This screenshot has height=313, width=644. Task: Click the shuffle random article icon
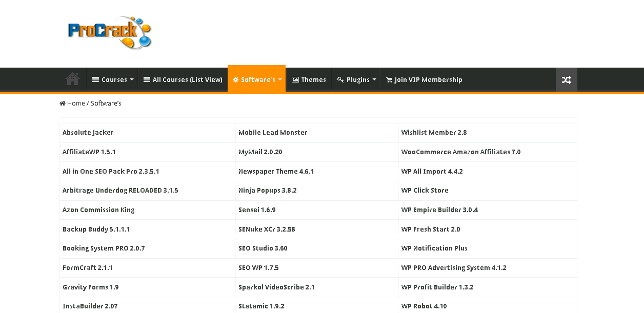pyautogui.click(x=567, y=79)
